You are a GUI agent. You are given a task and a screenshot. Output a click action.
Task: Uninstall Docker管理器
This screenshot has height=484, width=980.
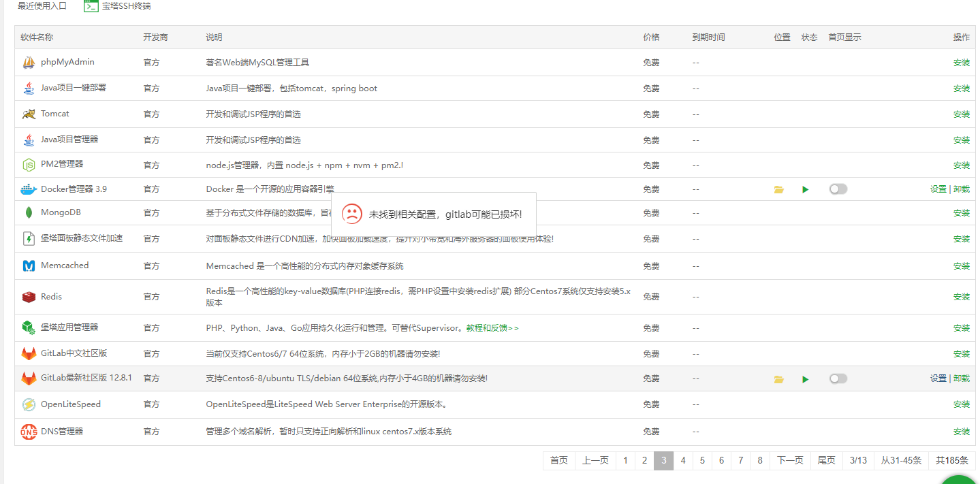pyautogui.click(x=962, y=189)
